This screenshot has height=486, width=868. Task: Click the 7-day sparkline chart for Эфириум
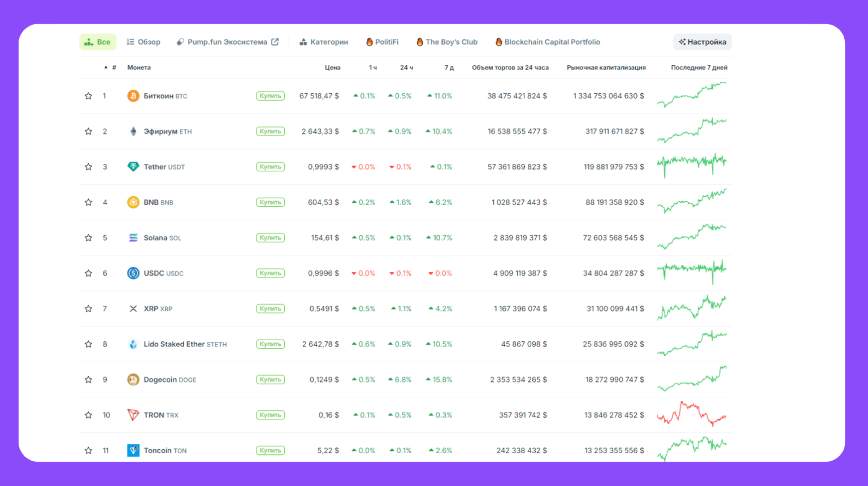click(692, 131)
